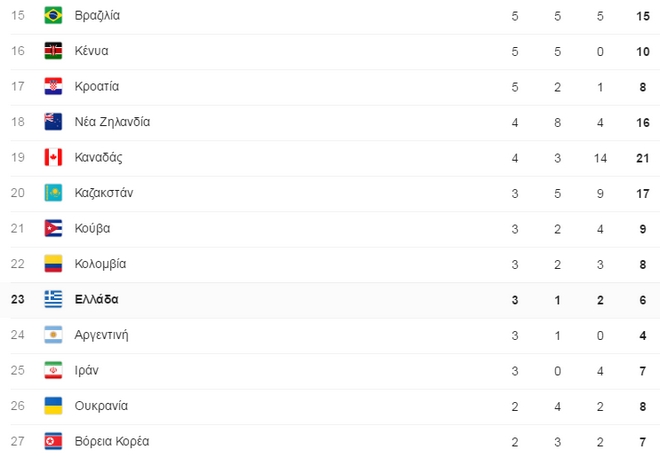Click the Brazil flag icon
This screenshot has height=458, width=660.
pyautogui.click(x=54, y=15)
